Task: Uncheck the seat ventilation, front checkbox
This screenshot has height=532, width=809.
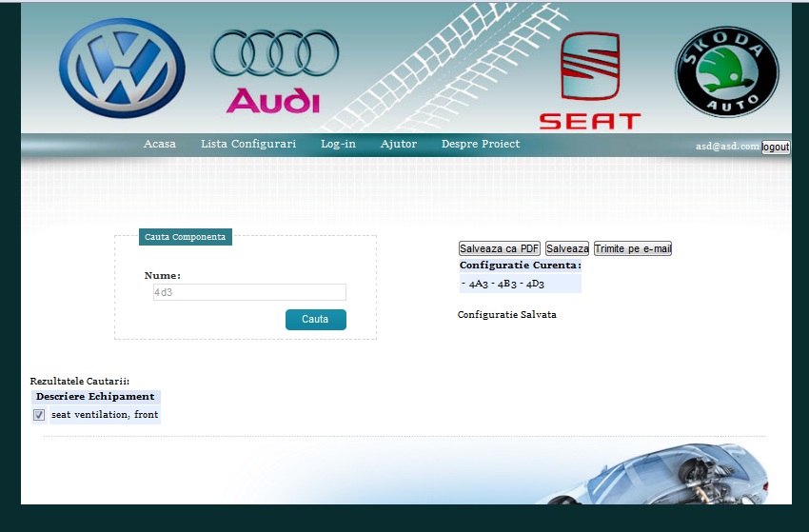Action: point(39,415)
